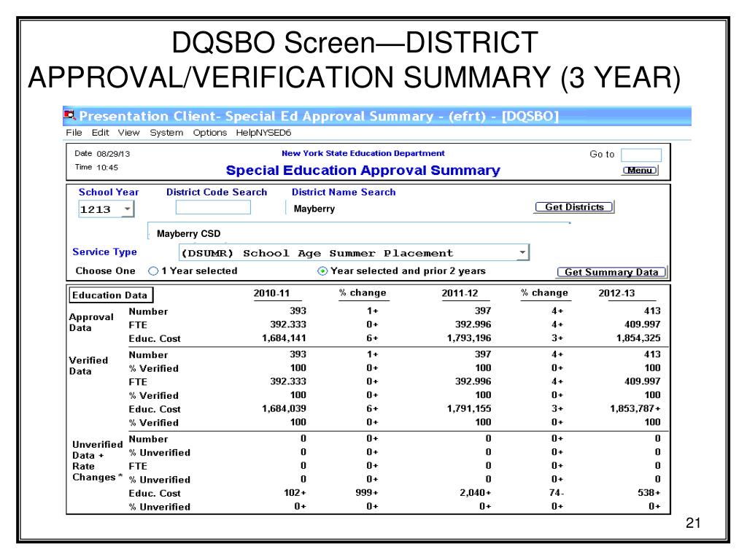Viewport: 747px width, 560px height.
Task: Click the unverified cost value 102+
Action: (295, 493)
